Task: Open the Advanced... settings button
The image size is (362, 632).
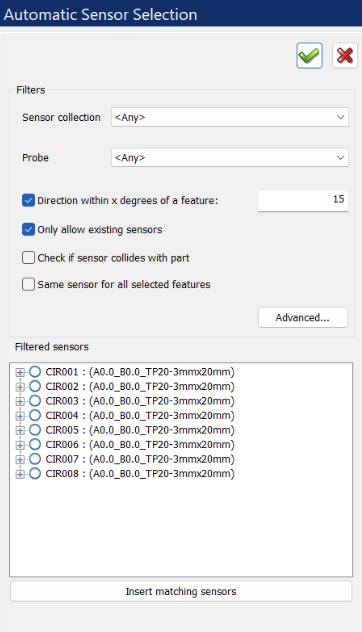Action: point(303,318)
